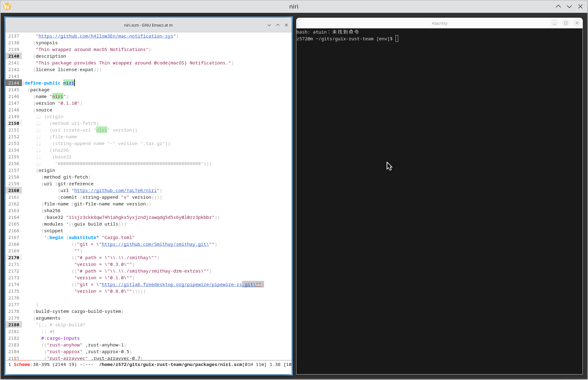Click the Alacritty title bar label
This screenshot has width=588, height=380.
click(439, 23)
